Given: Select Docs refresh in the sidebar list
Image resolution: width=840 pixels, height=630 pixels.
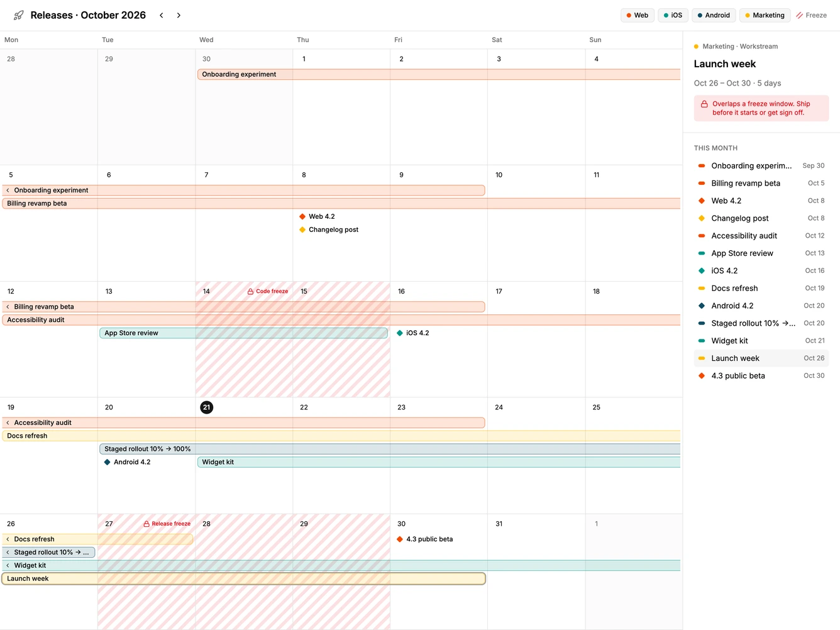Looking at the screenshot, I should 761,289.
